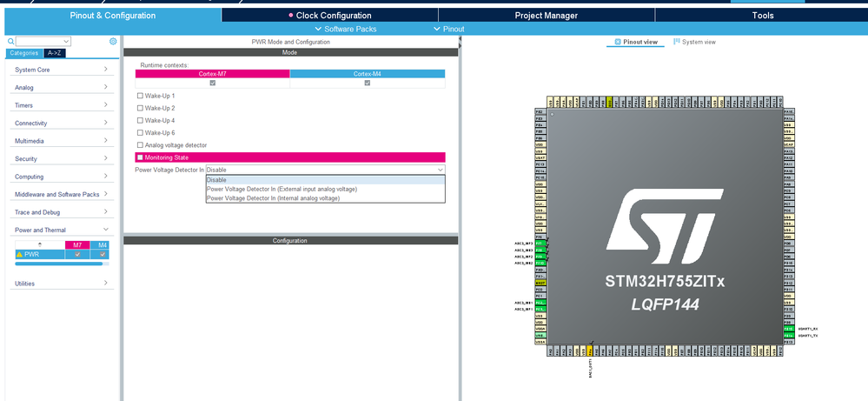Expand the System Core category
This screenshot has height=401, width=868.
[62, 70]
